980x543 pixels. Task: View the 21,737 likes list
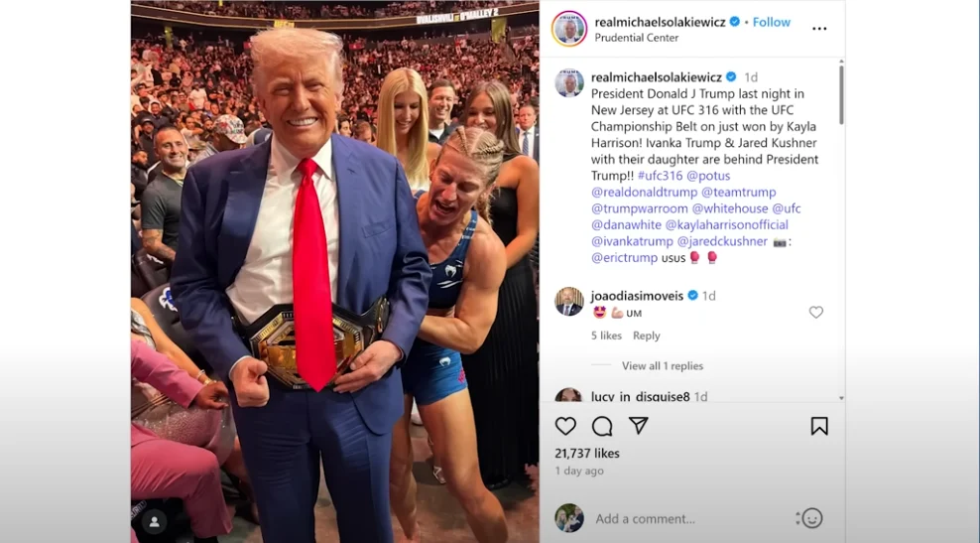pos(587,453)
